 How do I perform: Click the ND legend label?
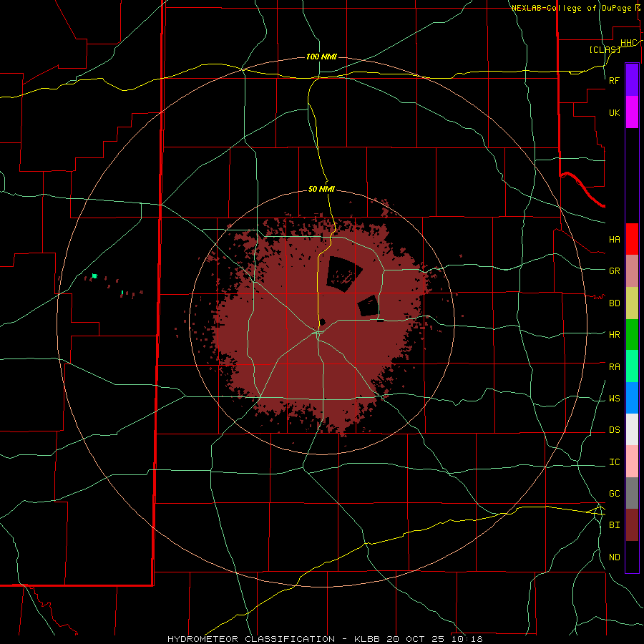[x=614, y=557]
